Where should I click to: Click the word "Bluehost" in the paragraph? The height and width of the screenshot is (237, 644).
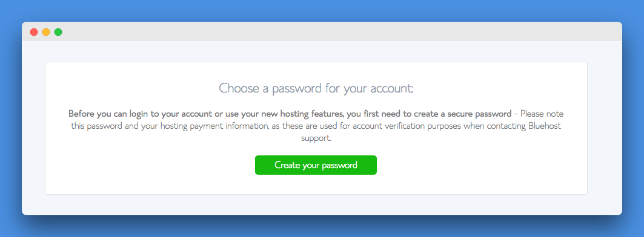coord(543,126)
